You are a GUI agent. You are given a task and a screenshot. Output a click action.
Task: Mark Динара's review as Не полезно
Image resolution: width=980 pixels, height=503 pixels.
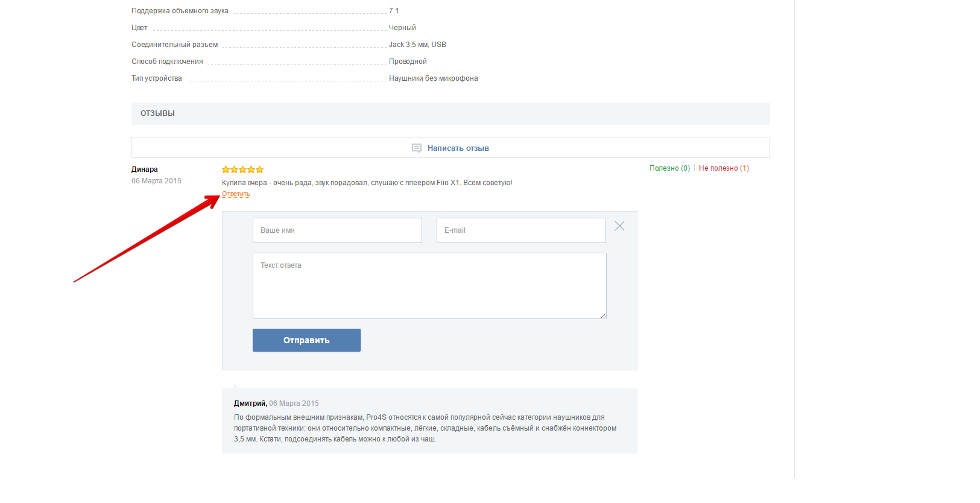tap(724, 168)
